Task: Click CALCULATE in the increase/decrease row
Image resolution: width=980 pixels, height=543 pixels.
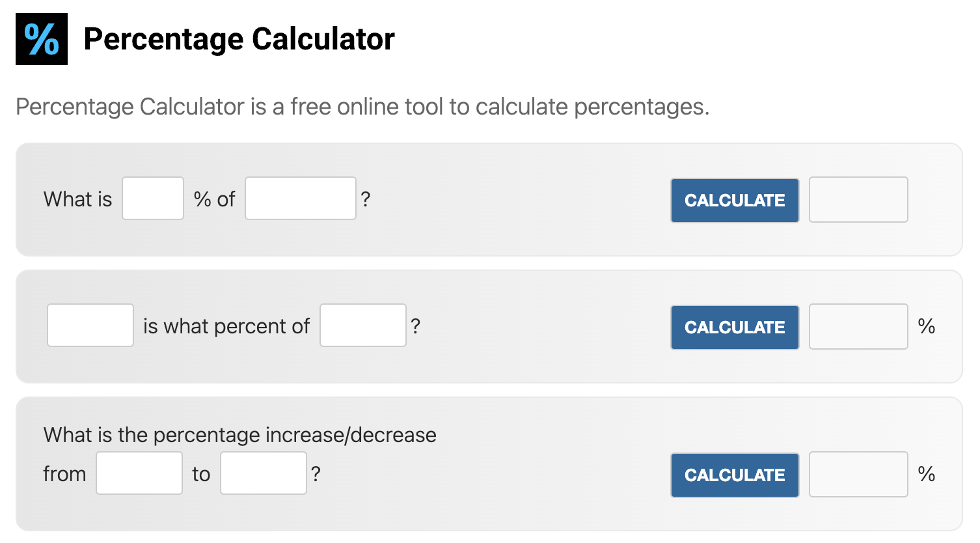Action: tap(734, 475)
